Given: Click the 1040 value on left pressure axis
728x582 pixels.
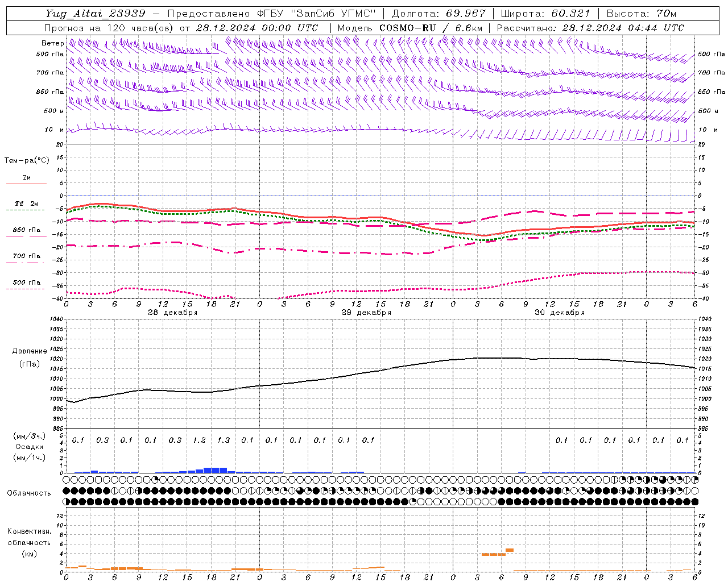Looking at the screenshot, I should pyautogui.click(x=57, y=319).
